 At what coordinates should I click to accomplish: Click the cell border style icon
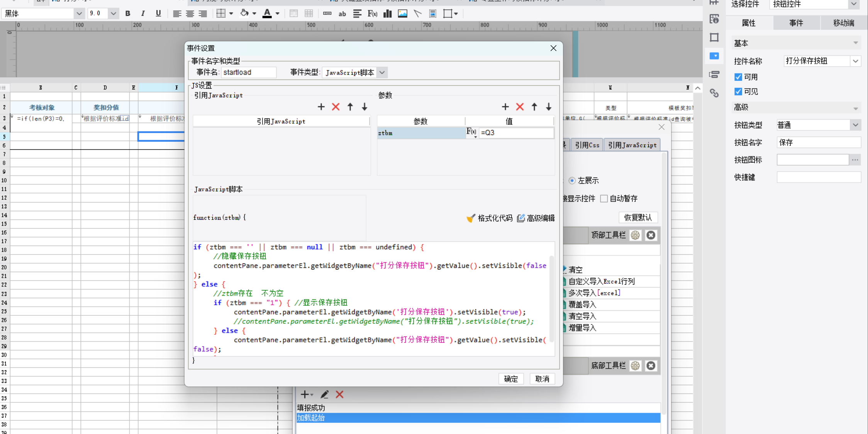[221, 14]
